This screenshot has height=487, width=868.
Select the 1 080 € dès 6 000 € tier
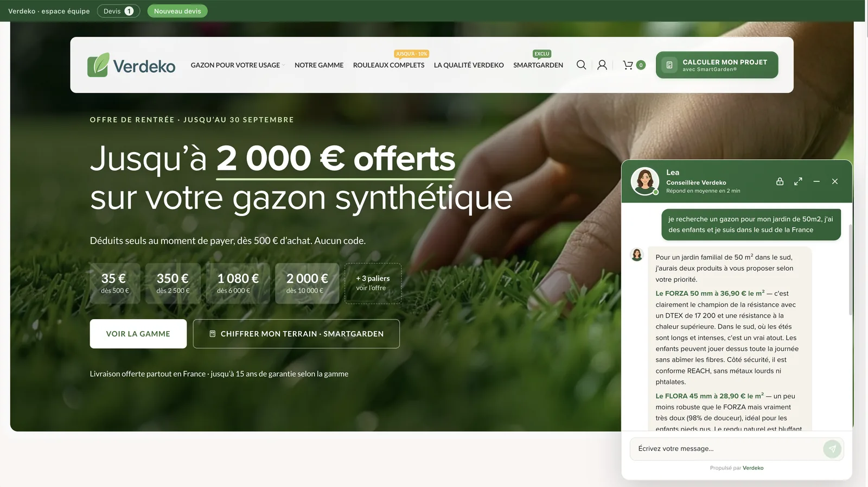[238, 283]
